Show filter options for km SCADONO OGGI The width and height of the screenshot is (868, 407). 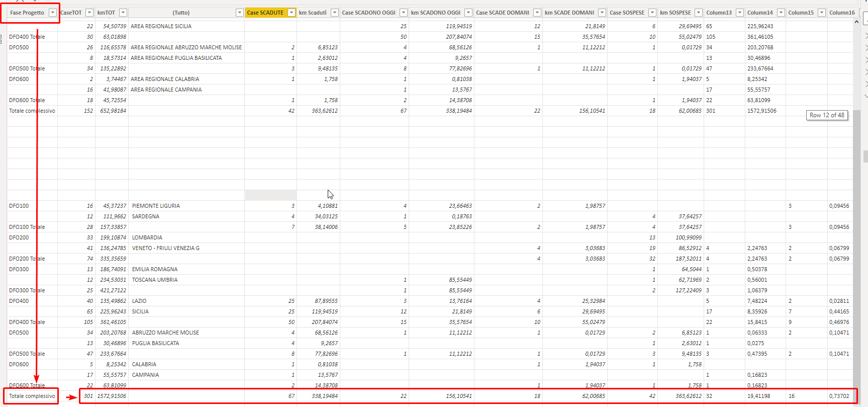point(468,13)
